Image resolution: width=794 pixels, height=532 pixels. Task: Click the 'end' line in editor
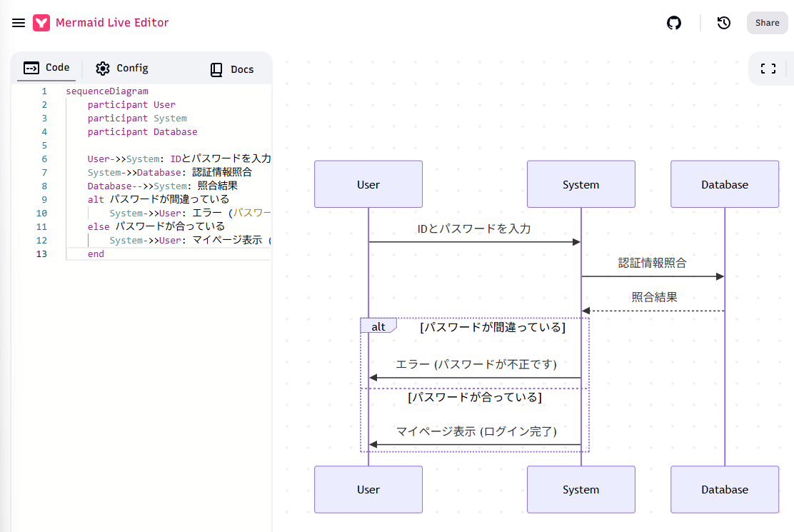tap(96, 254)
